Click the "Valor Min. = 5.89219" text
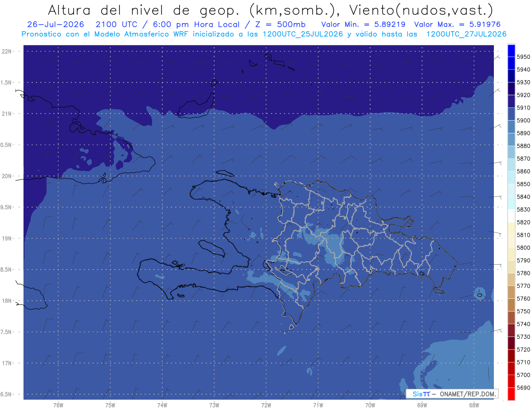This screenshot has width=532, height=411. pos(363,24)
